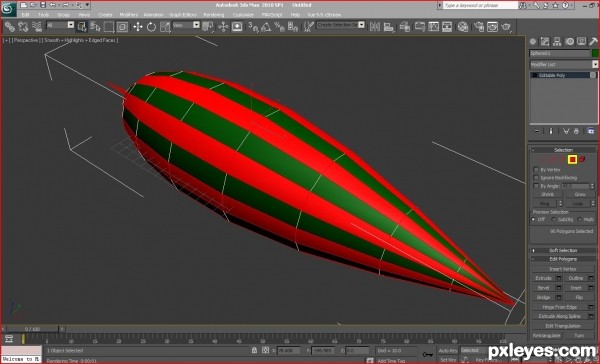The image size is (600, 364).
Task: Switch to Hierarchy command panel tab
Action: tap(557, 41)
